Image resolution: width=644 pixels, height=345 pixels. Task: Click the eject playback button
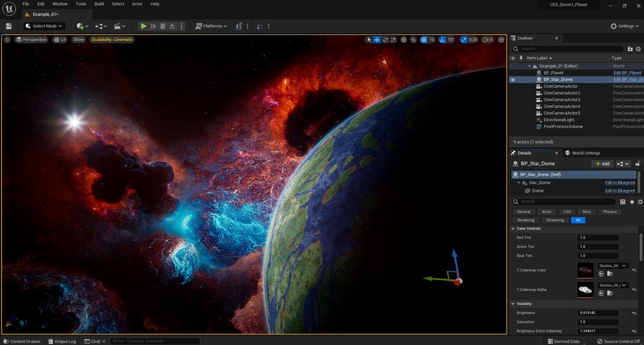point(172,26)
